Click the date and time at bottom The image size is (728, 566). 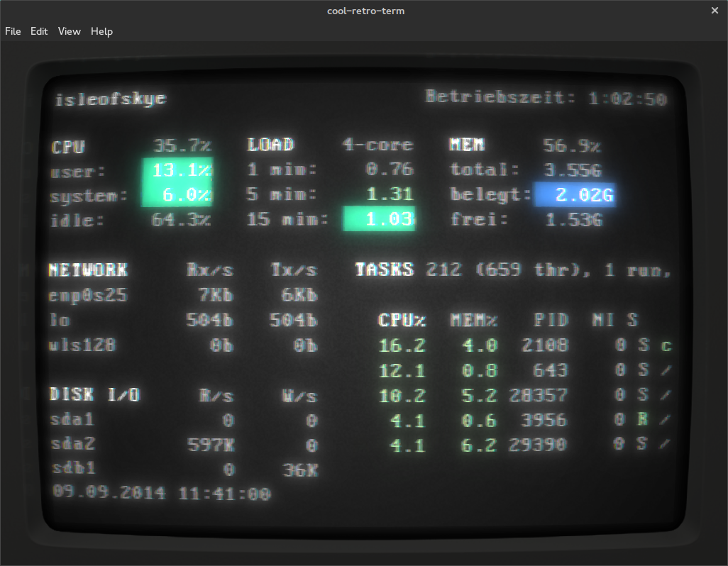161,494
